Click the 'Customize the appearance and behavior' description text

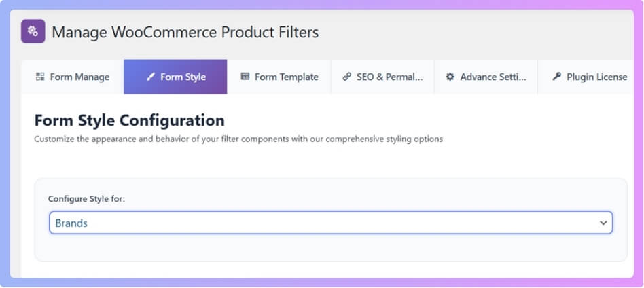tap(238, 139)
